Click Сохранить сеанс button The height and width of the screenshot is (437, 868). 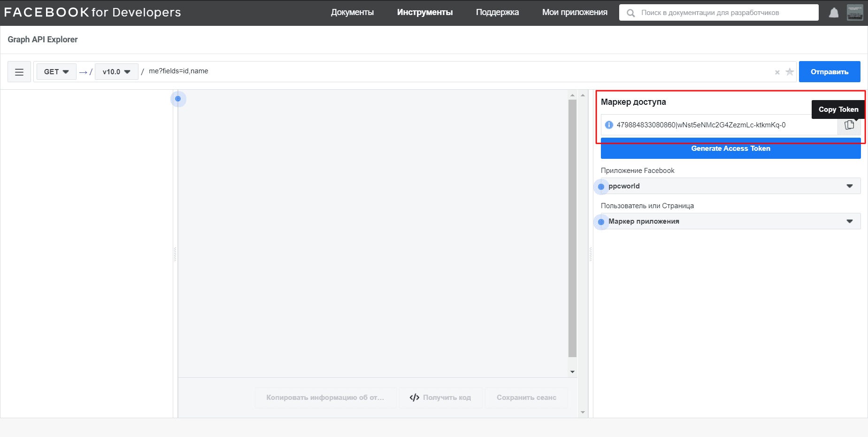(x=526, y=398)
